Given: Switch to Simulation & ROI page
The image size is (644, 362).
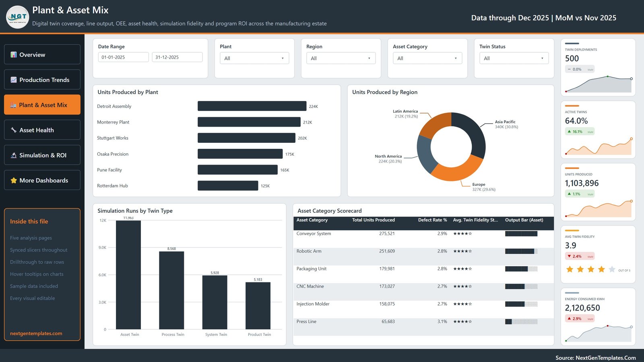Looking at the screenshot, I should 42,155.
